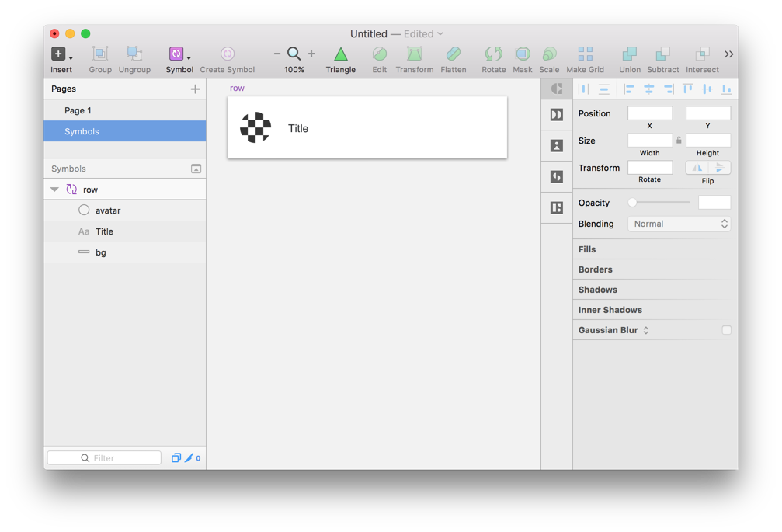Align bottom edges icon
This screenshot has height=532, width=782.
[727, 89]
